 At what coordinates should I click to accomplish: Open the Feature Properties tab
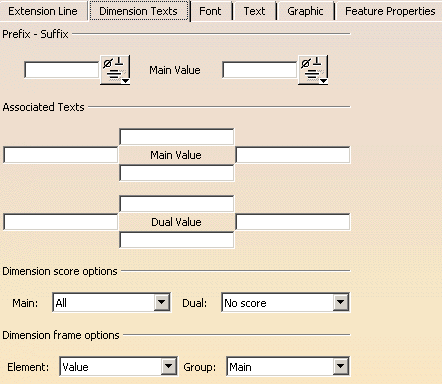[x=390, y=11]
